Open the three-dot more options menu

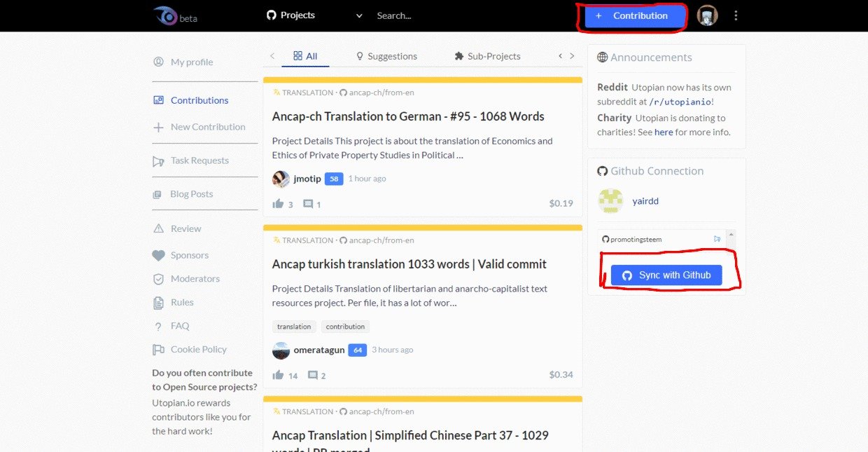point(735,15)
